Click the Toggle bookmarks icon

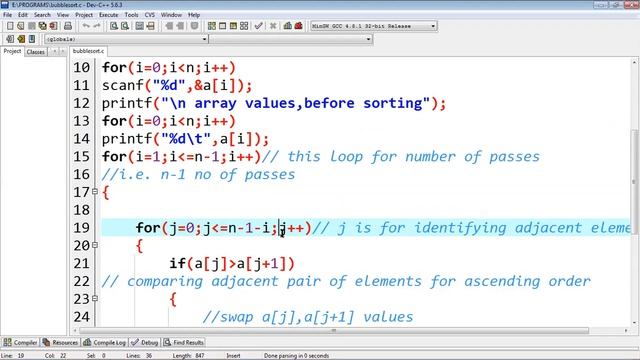[x=21, y=39]
